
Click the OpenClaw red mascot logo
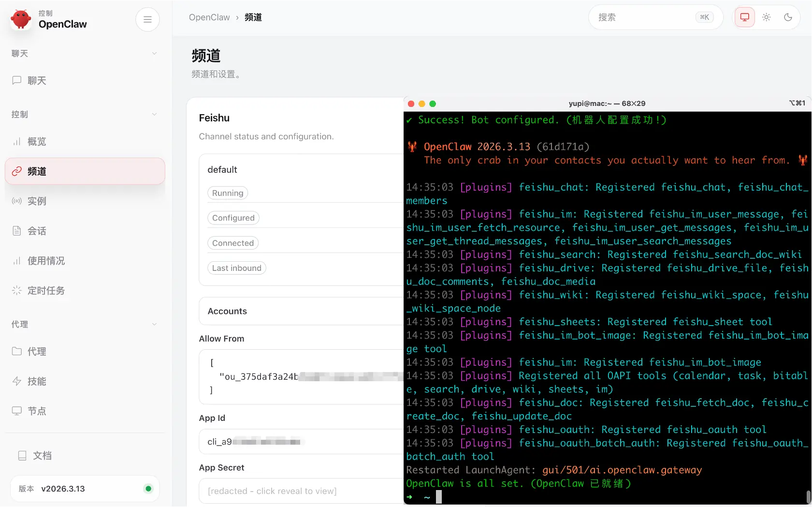21,19
